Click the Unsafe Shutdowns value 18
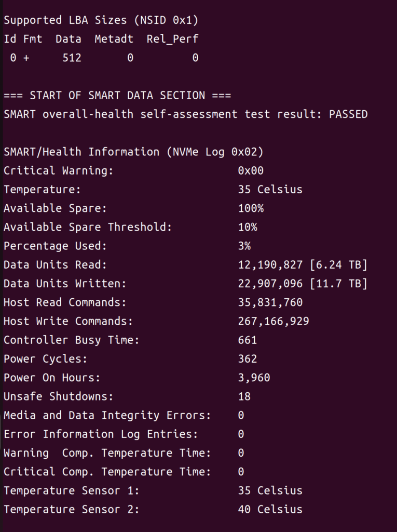The height and width of the screenshot is (532, 397). [244, 396]
